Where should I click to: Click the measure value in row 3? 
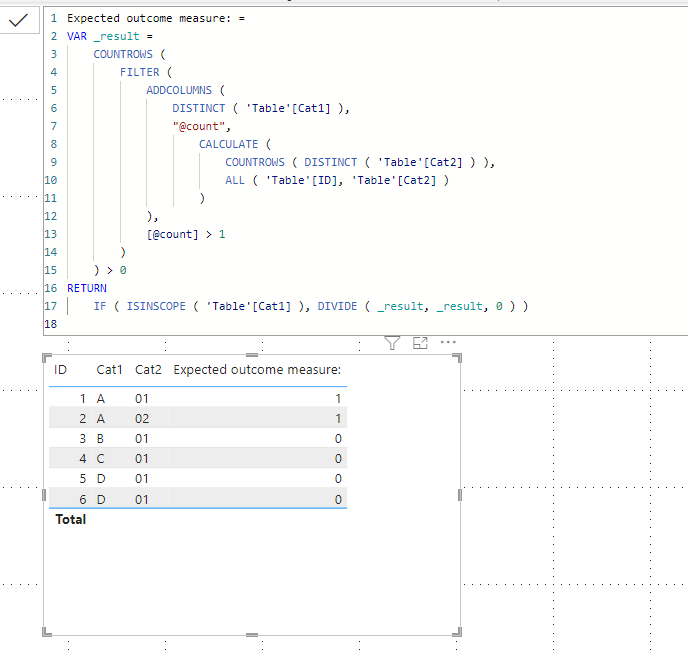click(x=338, y=439)
